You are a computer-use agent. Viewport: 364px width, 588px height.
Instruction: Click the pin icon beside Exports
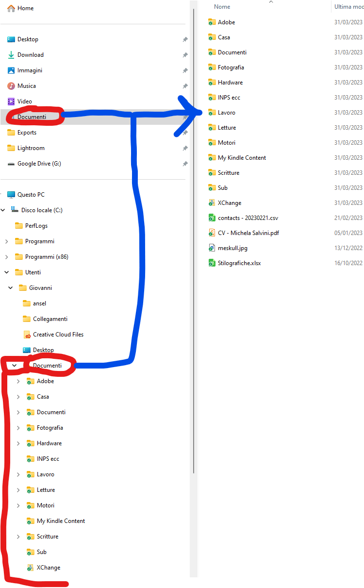[185, 133]
